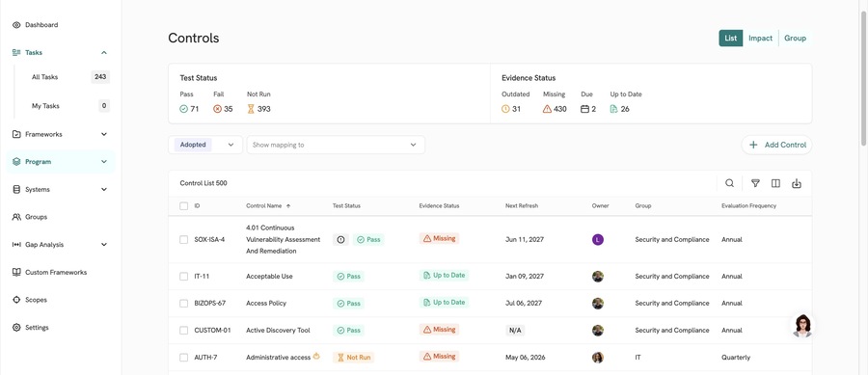Click the Frameworks folder icon
This screenshot has width=868, height=375.
[16, 134]
